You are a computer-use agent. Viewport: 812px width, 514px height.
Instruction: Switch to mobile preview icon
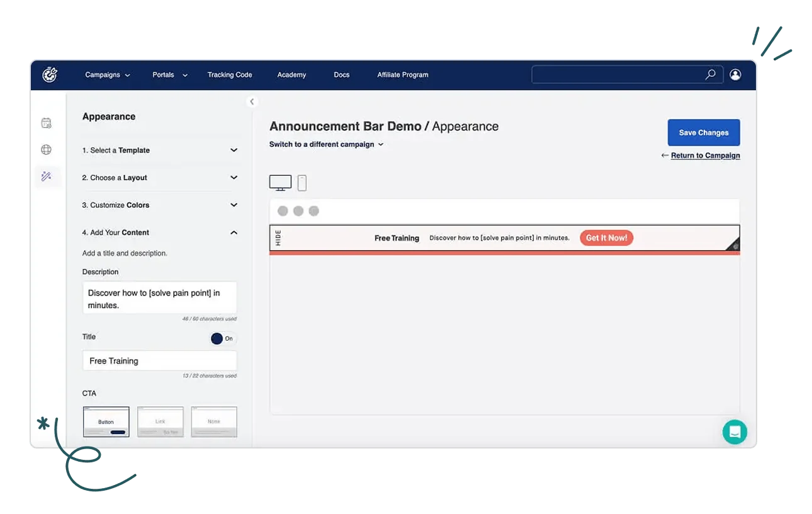pos(302,183)
